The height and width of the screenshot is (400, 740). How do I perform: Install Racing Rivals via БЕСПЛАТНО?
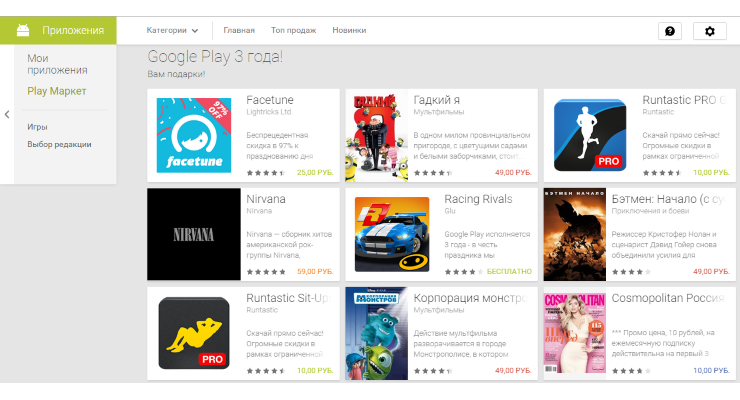point(509,272)
